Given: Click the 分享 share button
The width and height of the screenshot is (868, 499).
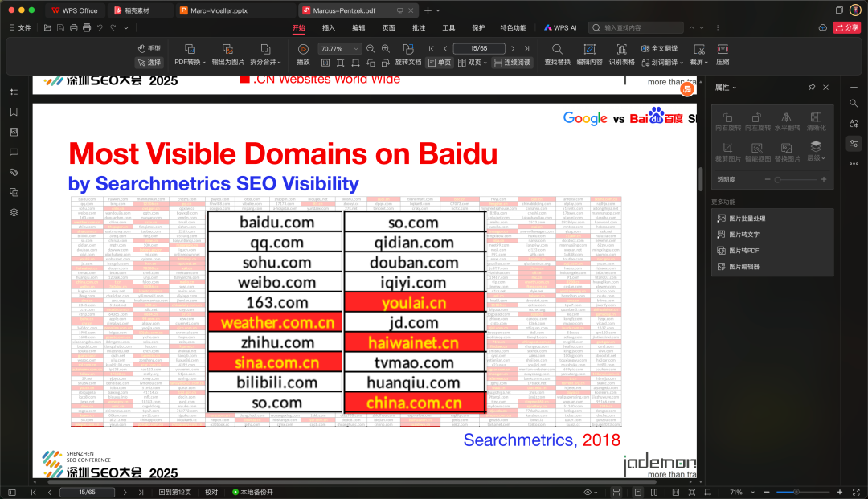Looking at the screenshot, I should tap(847, 27).
